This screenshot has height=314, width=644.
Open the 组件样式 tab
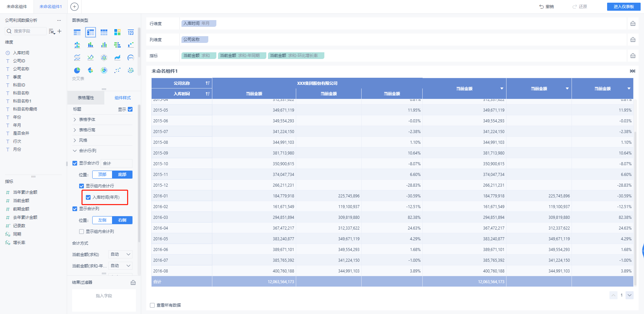123,98
